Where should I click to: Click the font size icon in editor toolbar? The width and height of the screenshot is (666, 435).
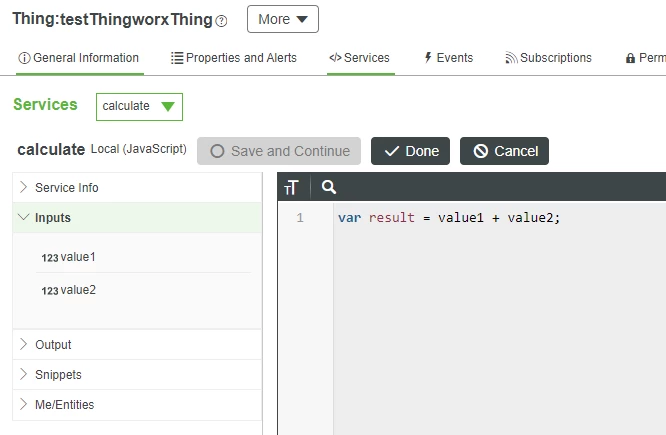click(291, 187)
